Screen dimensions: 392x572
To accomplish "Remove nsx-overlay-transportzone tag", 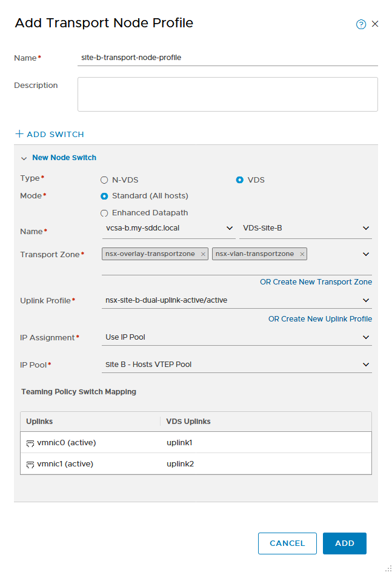I will tap(204, 254).
